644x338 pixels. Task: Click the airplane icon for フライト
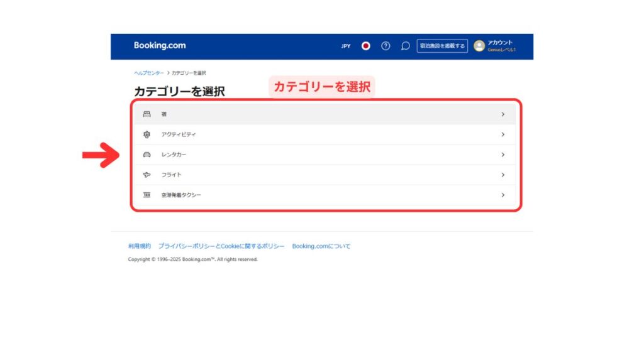147,175
